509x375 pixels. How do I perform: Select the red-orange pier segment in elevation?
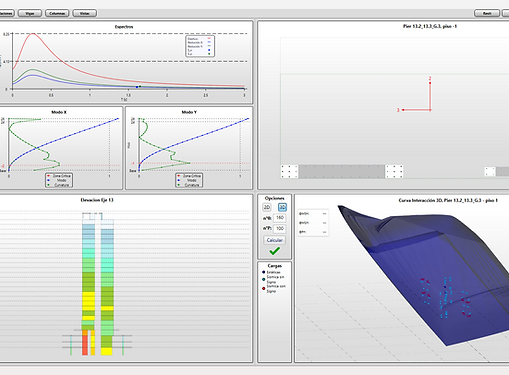[x=85, y=345]
